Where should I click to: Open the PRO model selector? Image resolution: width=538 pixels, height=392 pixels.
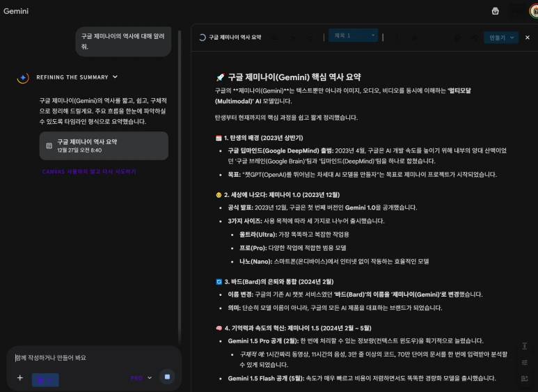click(x=141, y=378)
